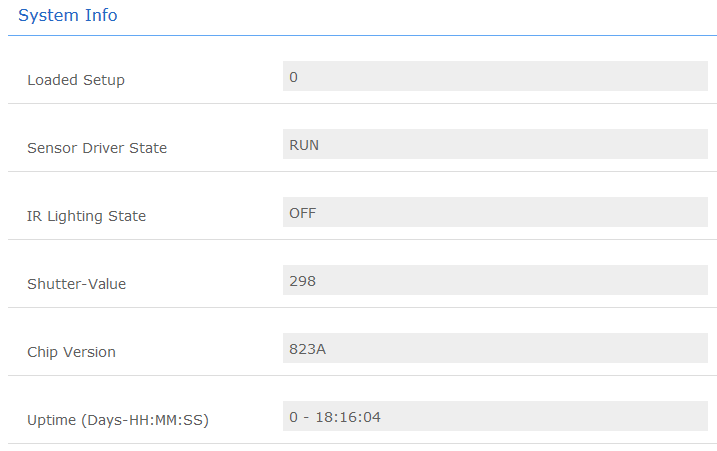Screen dimensions: 717x451
Task: Focus the Shutter-Value field
Action: pyautogui.click(x=495, y=281)
